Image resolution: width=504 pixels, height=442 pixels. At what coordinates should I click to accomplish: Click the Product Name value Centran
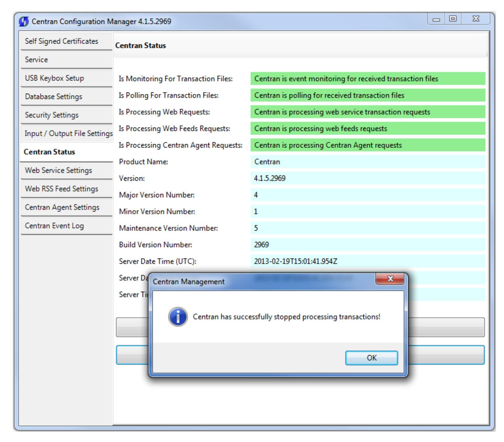pos(368,162)
